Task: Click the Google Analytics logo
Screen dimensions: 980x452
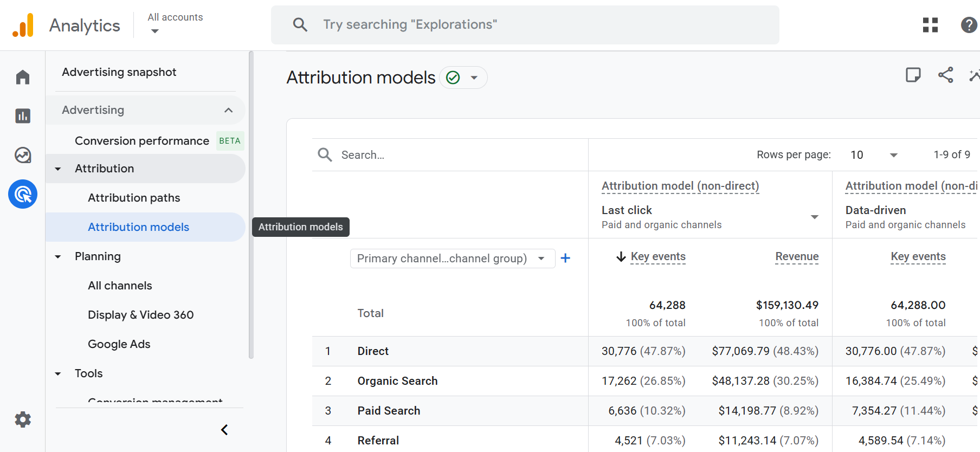Action: (23, 25)
